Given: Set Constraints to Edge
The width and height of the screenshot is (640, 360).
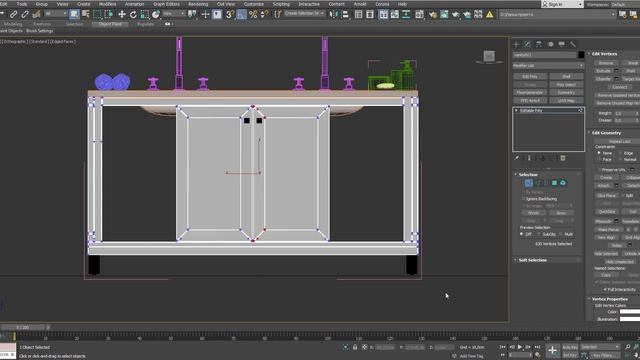Looking at the screenshot, I should [x=620, y=153].
